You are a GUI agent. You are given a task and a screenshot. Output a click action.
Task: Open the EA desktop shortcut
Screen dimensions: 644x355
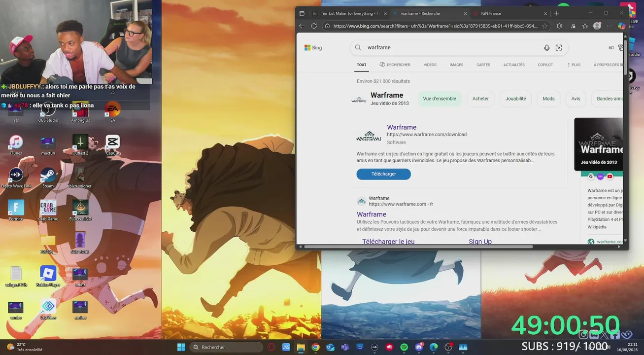112,111
